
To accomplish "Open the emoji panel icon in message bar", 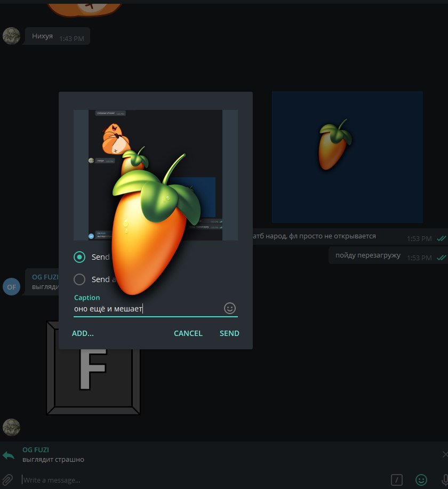I will coord(421,479).
